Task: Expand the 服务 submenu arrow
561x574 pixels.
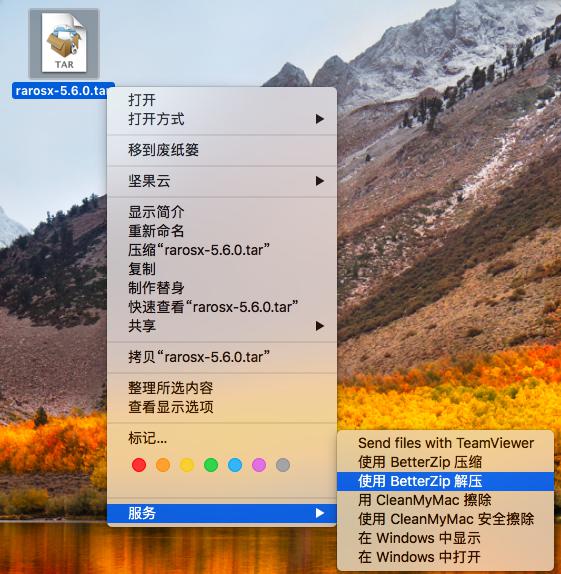Action: coord(320,513)
